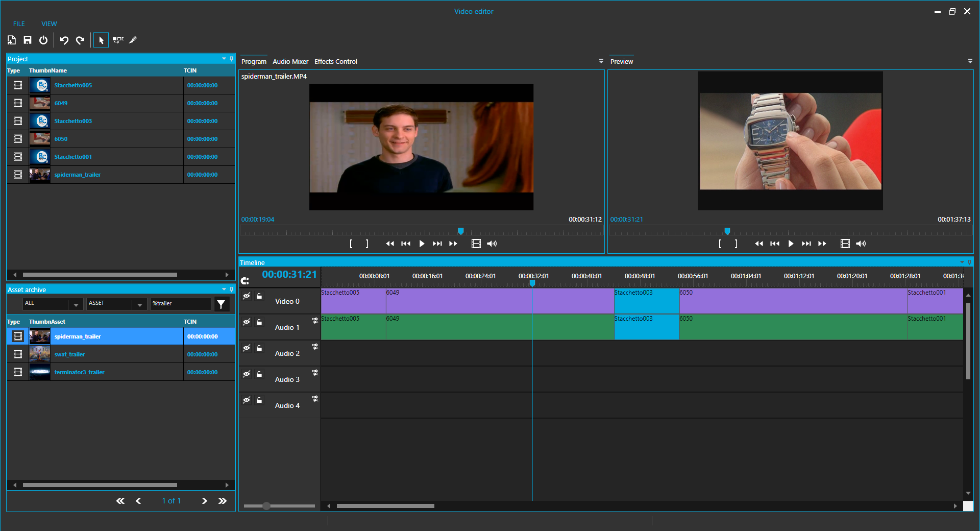This screenshot has height=531, width=980.
Task: Open Audio 1 channel routing icon
Action: pos(315,320)
